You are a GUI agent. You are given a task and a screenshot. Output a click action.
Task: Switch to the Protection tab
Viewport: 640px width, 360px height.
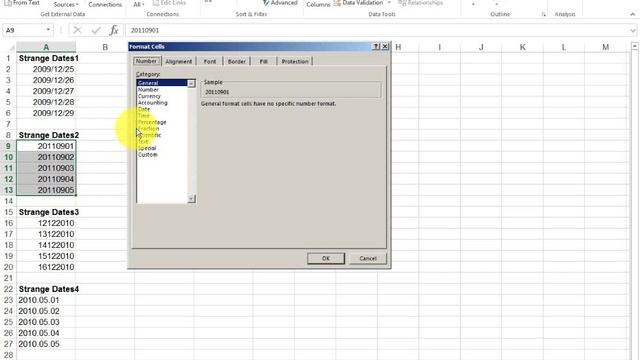[295, 61]
